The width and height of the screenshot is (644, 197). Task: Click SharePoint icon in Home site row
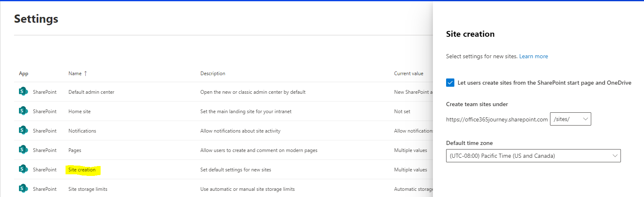click(23, 111)
